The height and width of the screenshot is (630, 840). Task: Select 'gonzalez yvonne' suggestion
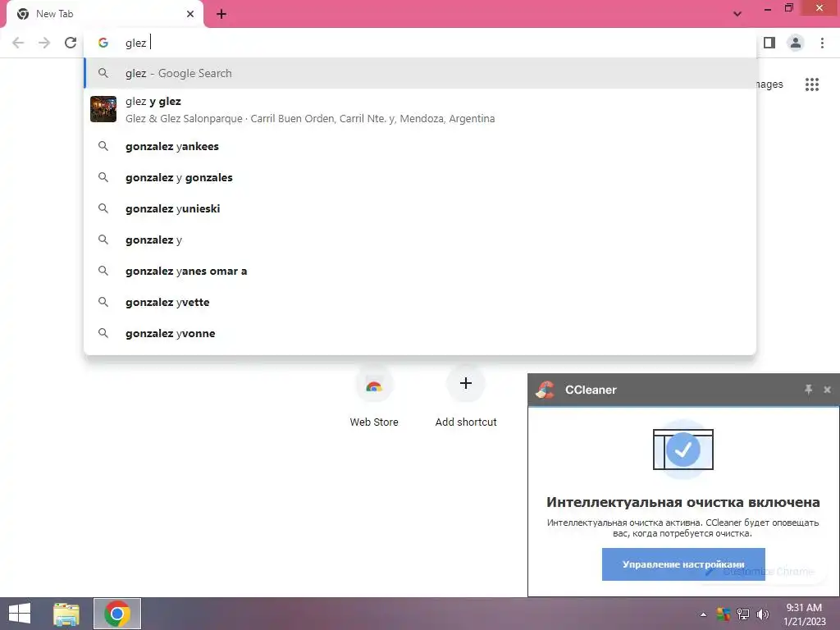pyautogui.click(x=420, y=333)
